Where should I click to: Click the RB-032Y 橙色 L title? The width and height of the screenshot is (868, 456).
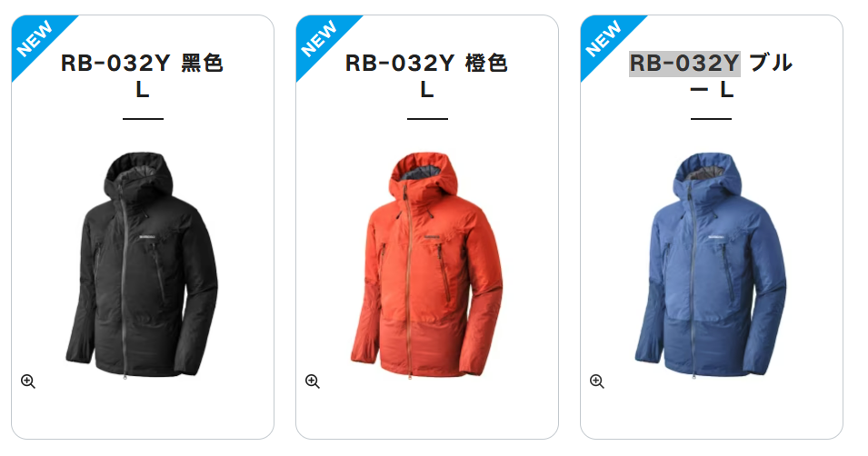(427, 75)
